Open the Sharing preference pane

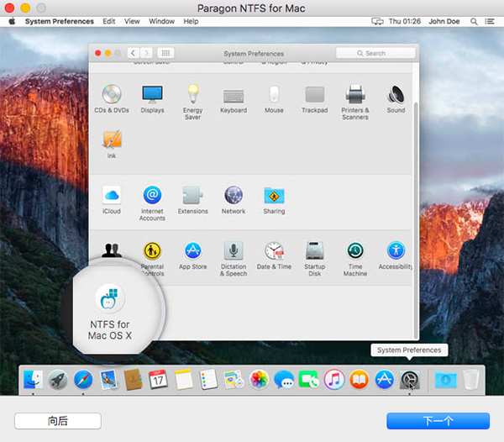pos(274,196)
